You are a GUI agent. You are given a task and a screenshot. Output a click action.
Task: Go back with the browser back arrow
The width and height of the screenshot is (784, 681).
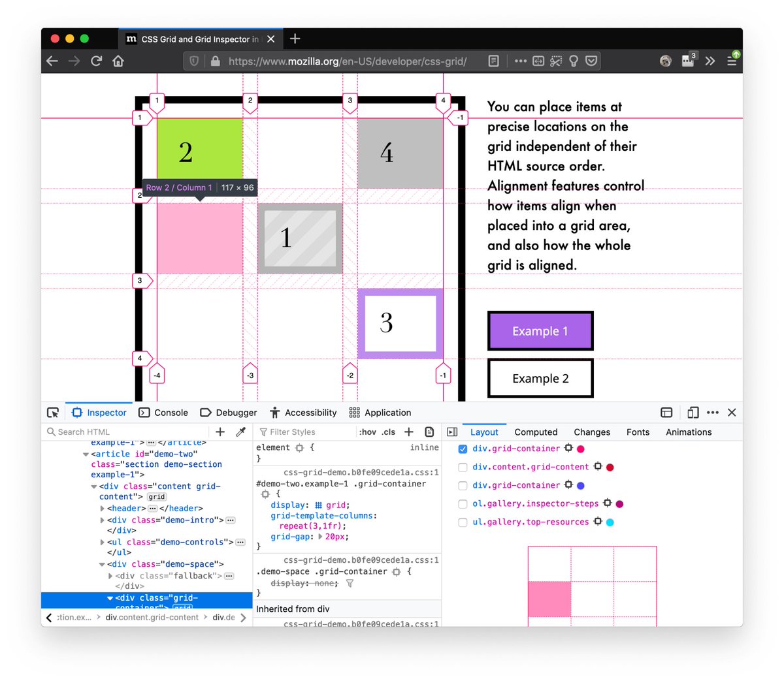pyautogui.click(x=53, y=61)
